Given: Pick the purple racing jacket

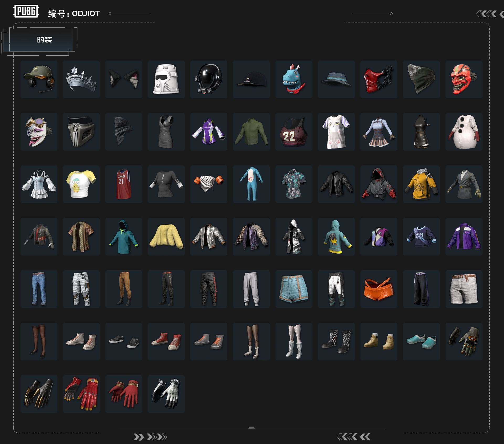Looking at the screenshot, I should (464, 237).
